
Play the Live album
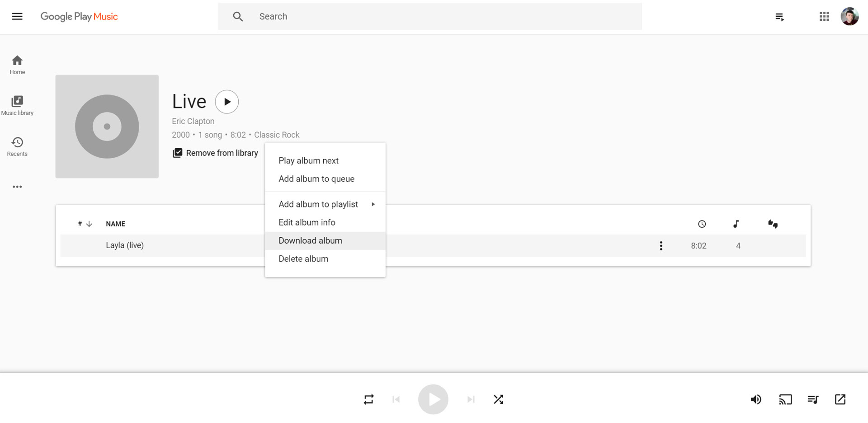[227, 102]
